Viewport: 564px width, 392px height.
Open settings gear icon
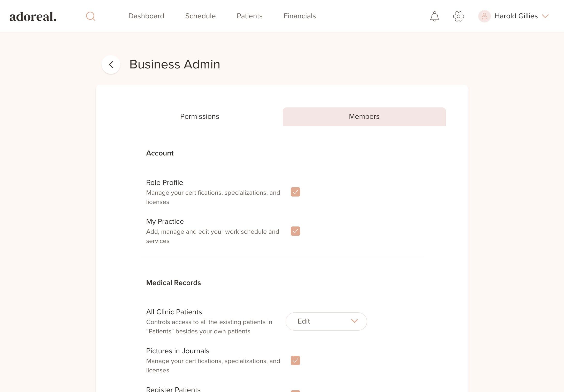tap(459, 16)
